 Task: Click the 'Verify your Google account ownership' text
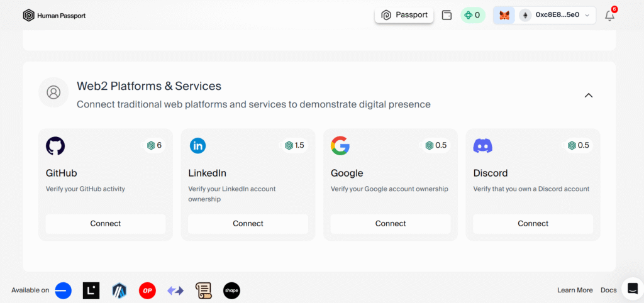(389, 189)
